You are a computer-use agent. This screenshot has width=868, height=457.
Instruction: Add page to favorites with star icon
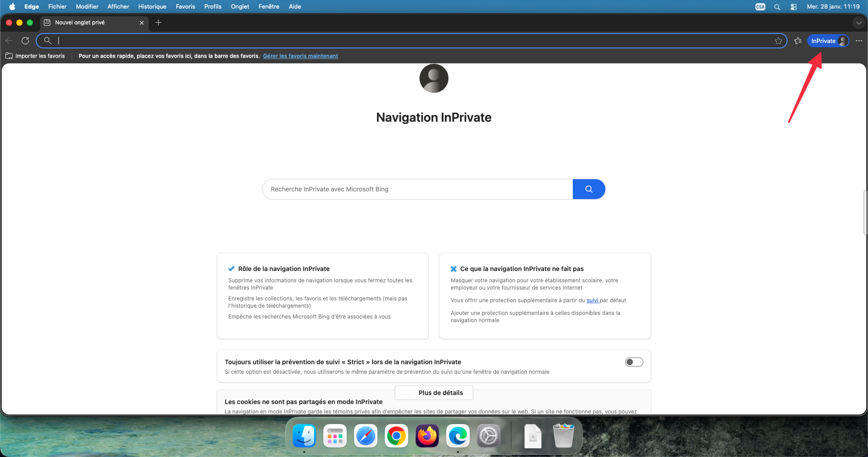(778, 41)
